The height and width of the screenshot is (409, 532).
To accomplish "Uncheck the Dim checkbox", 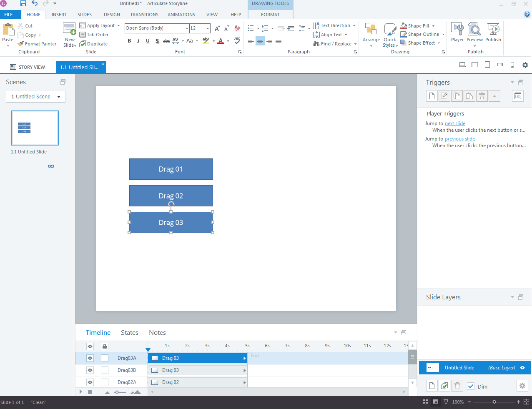I will coord(471,386).
